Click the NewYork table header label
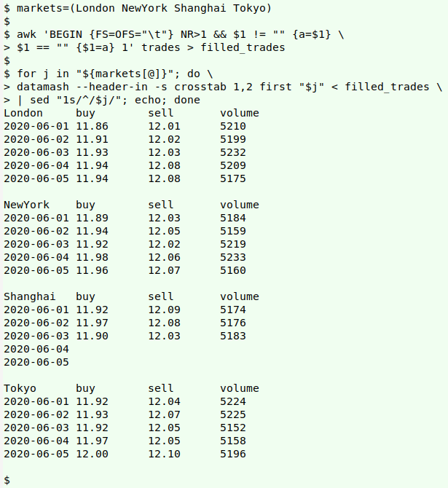 [26, 205]
